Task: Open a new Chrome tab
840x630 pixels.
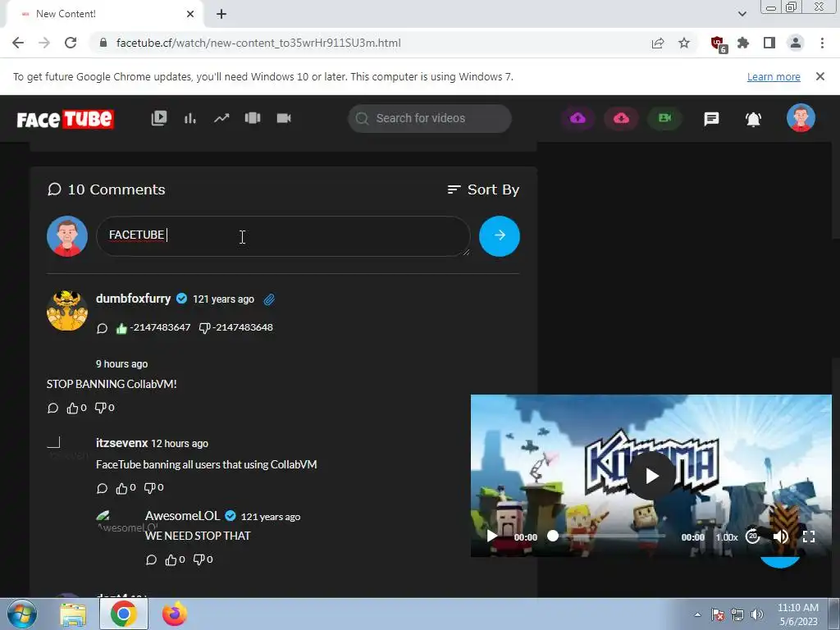Action: tap(221, 14)
